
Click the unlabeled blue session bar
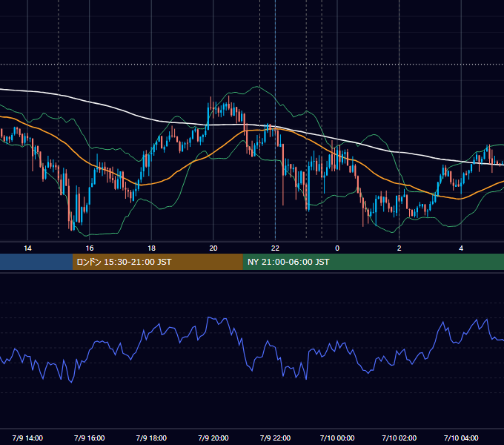[x=36, y=262]
